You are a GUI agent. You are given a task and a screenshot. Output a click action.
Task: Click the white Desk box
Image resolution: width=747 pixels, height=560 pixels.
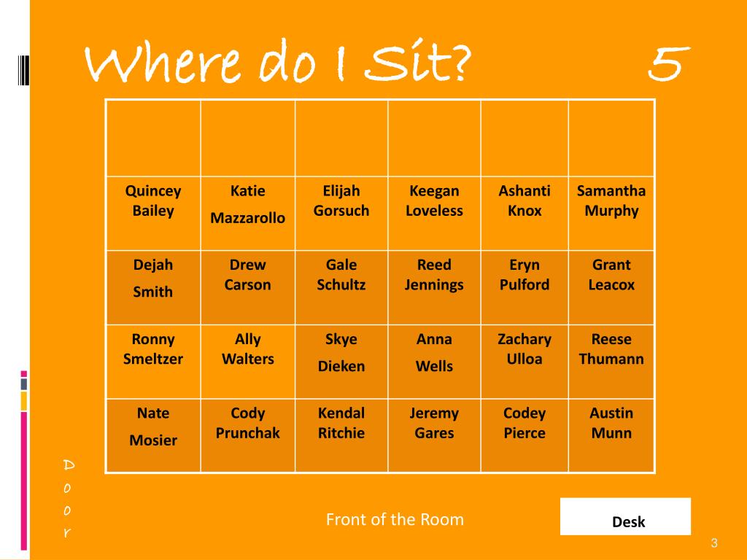click(x=625, y=517)
